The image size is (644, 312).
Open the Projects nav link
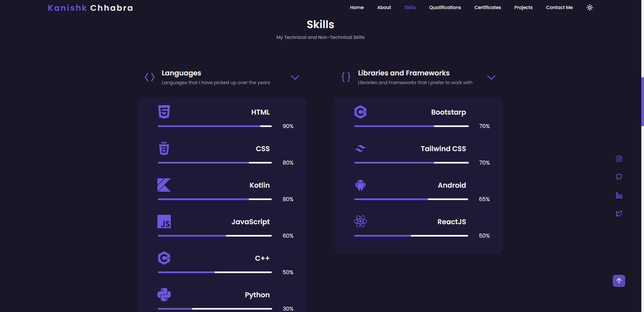pyautogui.click(x=523, y=7)
